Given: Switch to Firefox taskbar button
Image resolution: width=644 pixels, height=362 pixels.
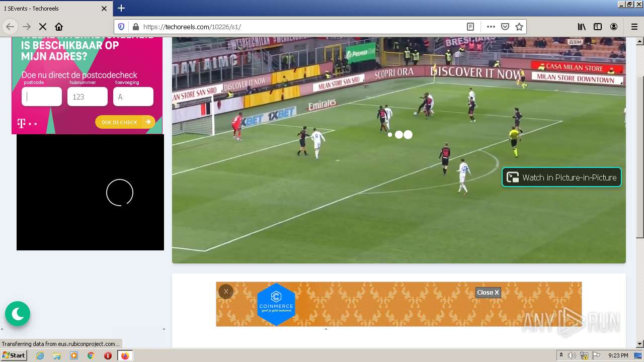Looking at the screenshot, I should [x=125, y=355].
